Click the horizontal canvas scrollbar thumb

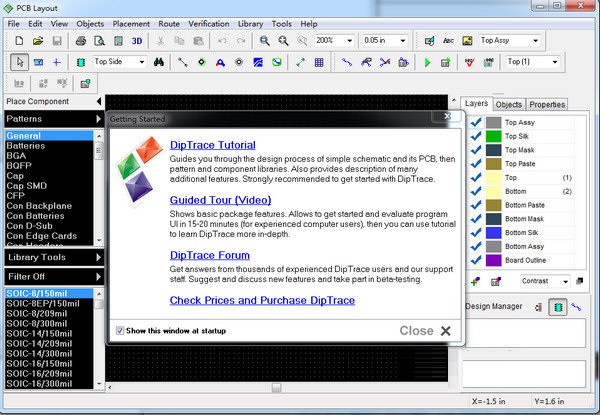[x=276, y=388]
